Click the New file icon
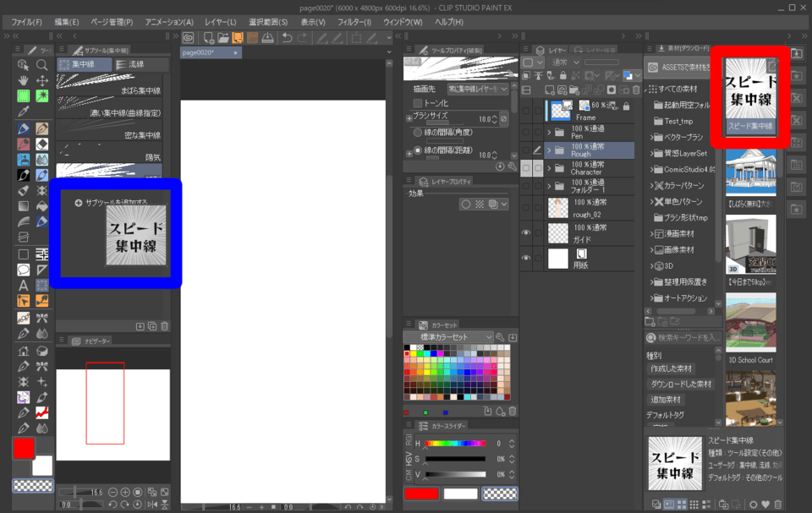This screenshot has width=812, height=513. point(209,37)
